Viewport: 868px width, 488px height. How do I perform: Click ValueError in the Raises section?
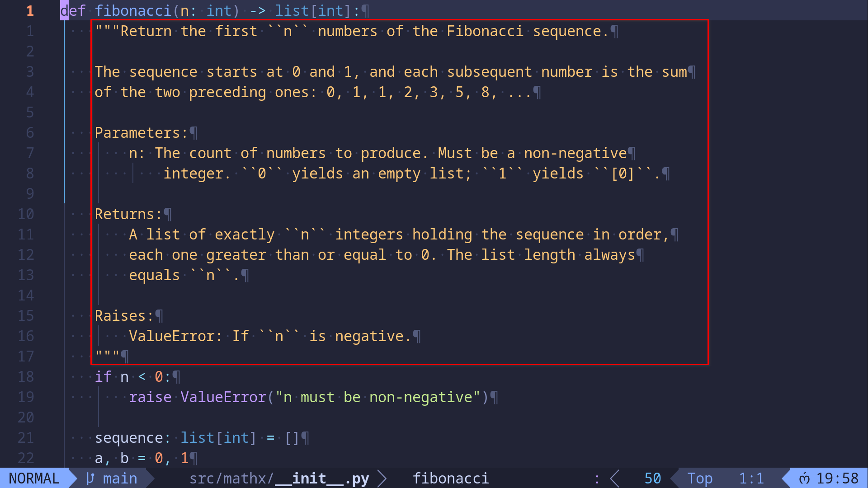click(x=172, y=336)
